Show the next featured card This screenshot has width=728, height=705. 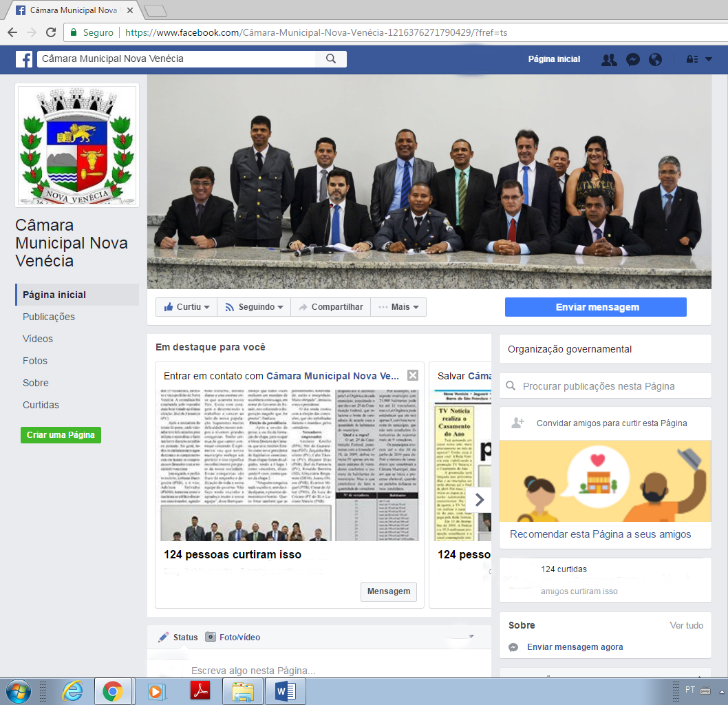[x=479, y=500]
